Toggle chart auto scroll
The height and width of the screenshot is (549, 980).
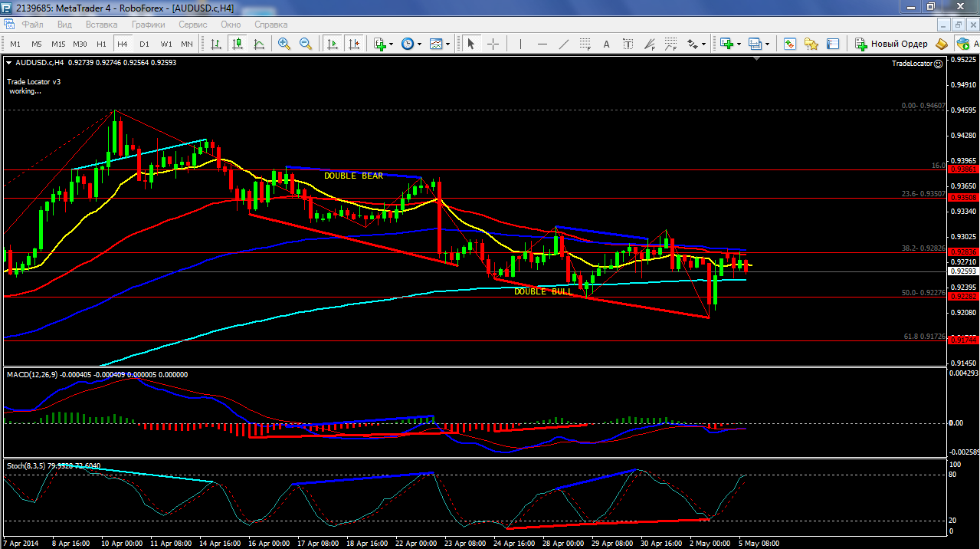(332, 44)
